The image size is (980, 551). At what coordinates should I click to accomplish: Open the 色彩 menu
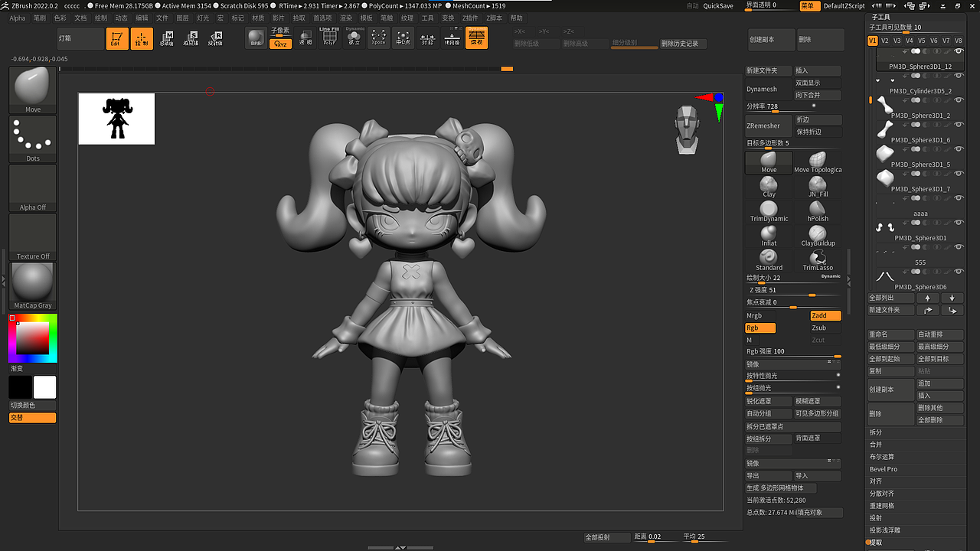[60, 18]
